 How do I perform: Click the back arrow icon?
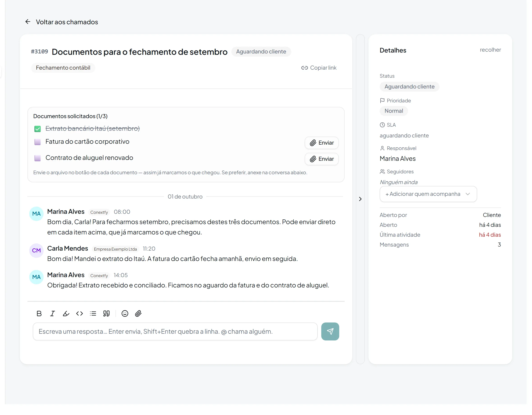28,22
